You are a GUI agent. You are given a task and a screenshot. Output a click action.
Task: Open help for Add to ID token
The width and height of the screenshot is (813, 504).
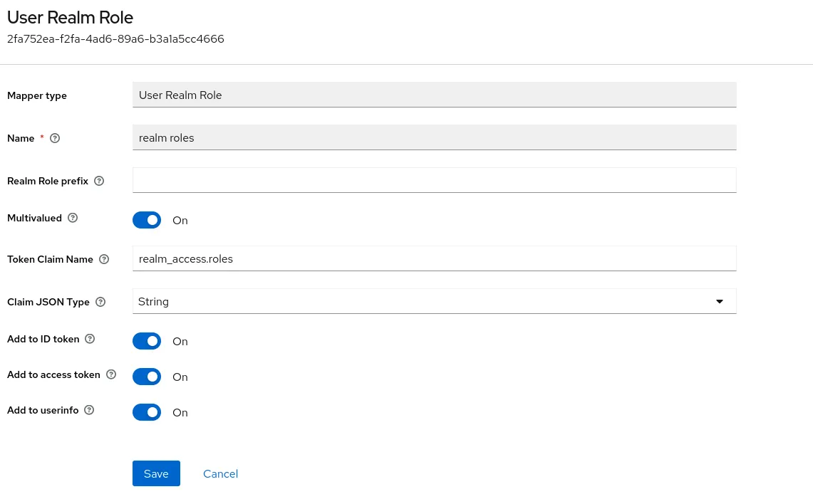click(90, 339)
